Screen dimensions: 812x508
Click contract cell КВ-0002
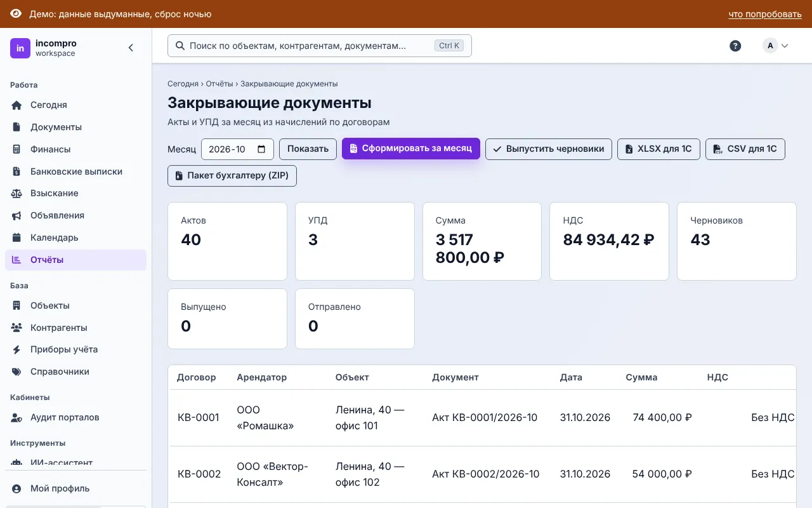click(199, 474)
